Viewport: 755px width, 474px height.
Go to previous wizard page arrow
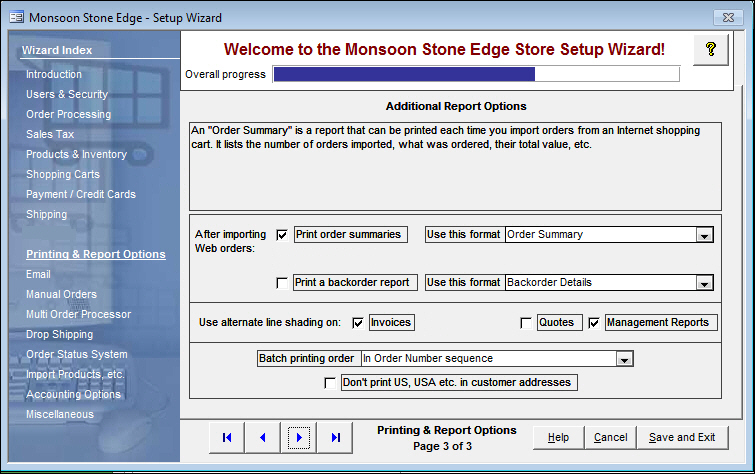click(262, 437)
